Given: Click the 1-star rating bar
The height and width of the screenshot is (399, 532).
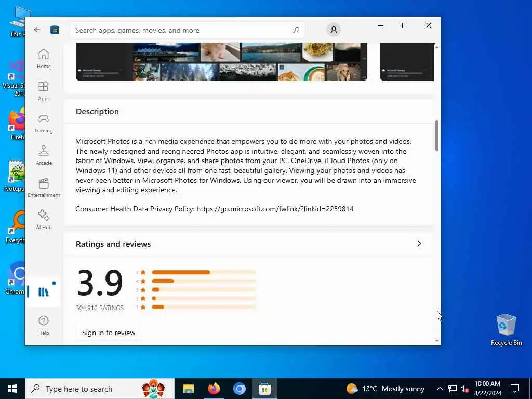Looking at the screenshot, I should pos(204,307).
